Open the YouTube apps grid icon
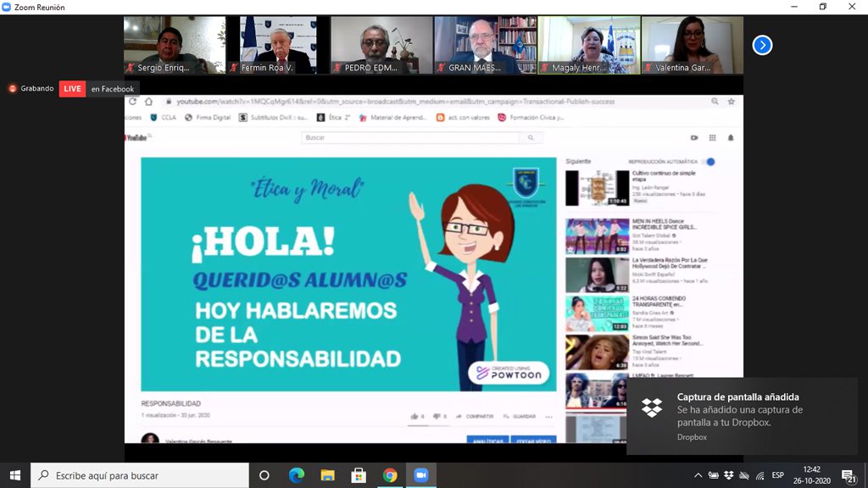This screenshot has width=868, height=488. coord(713,137)
